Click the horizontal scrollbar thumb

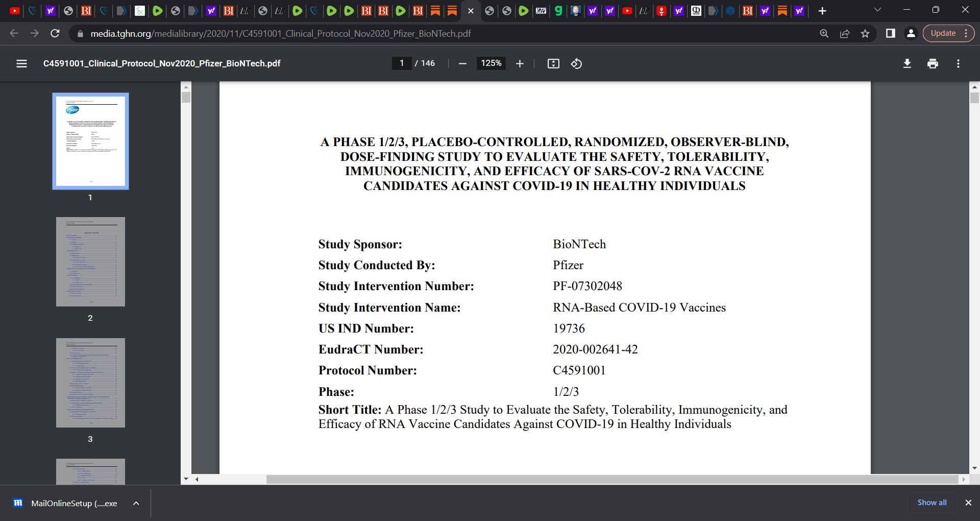[x=612, y=479]
